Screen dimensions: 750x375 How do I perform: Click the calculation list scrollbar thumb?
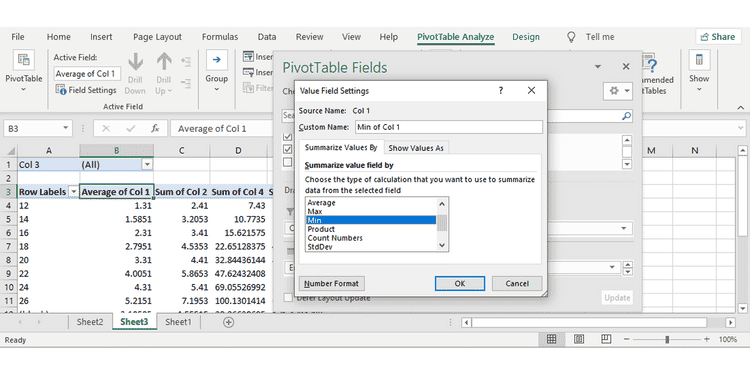442,222
